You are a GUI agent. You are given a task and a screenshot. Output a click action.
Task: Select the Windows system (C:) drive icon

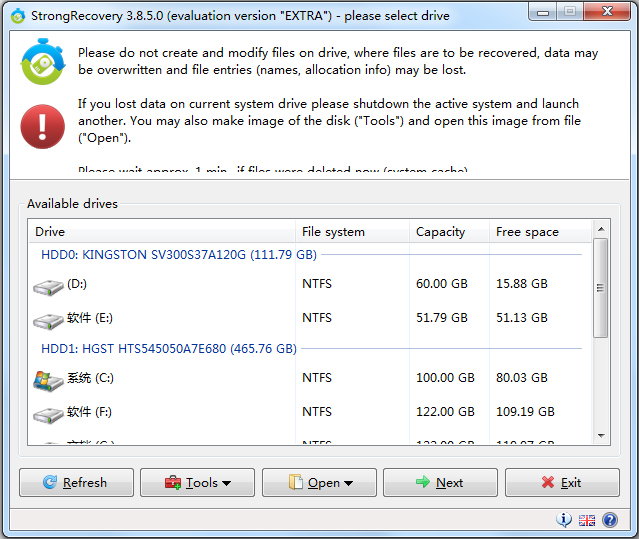tap(48, 379)
